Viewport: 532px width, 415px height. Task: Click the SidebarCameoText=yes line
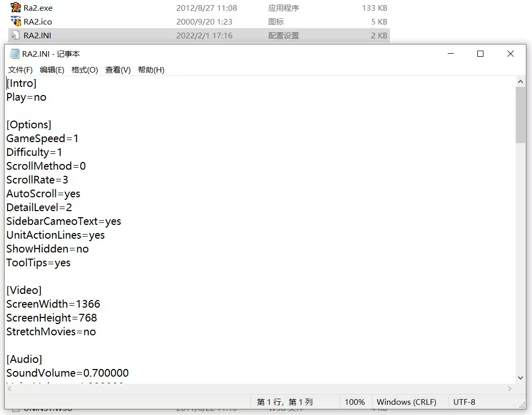(x=64, y=221)
